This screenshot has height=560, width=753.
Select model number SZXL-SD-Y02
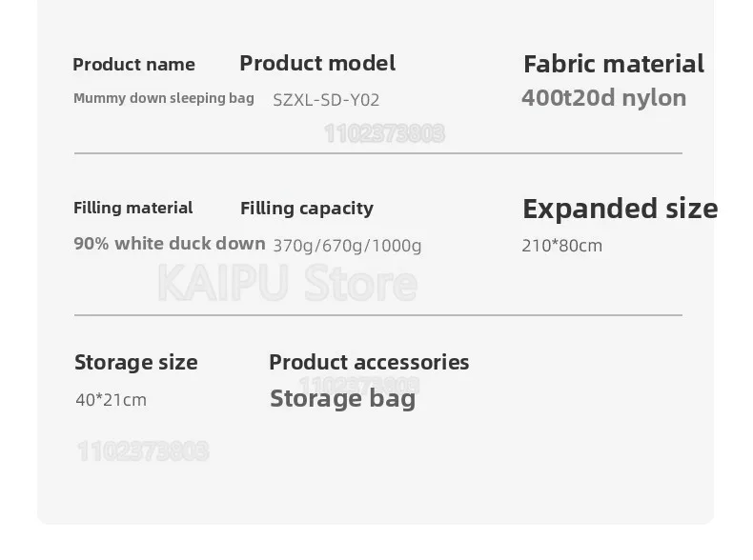click(326, 100)
